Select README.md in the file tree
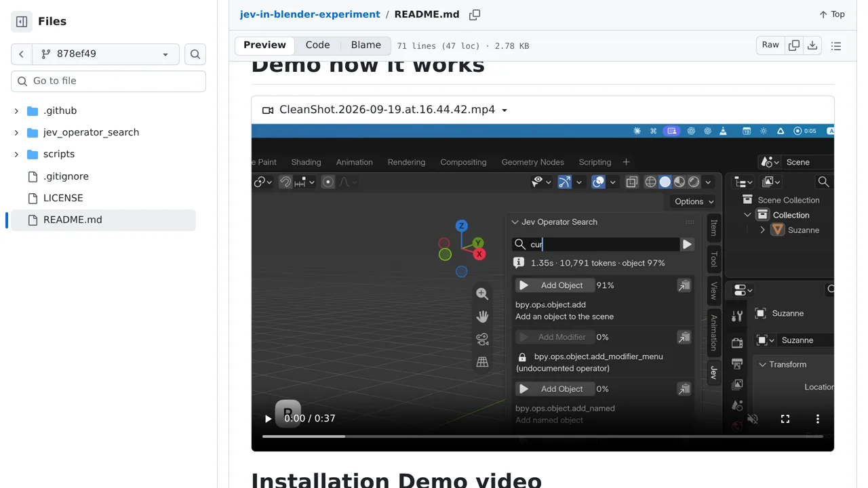Image resolution: width=868 pixels, height=488 pixels. pyautogui.click(x=103, y=220)
